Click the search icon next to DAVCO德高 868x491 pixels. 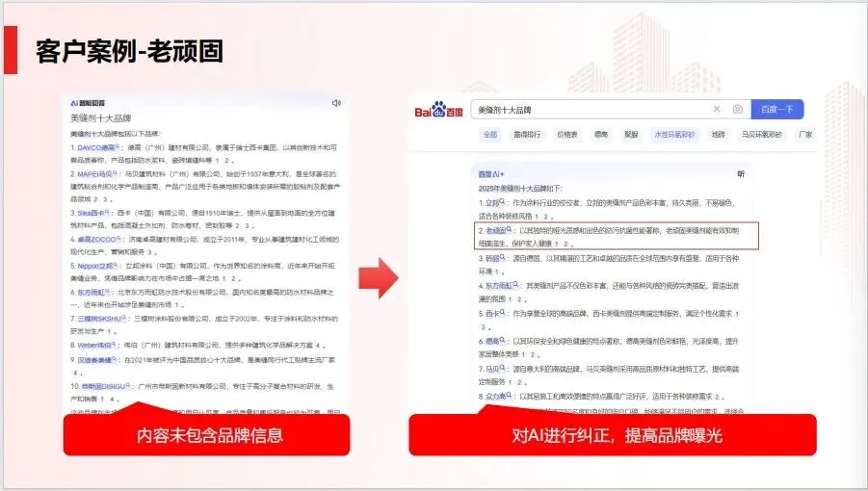pyautogui.click(x=118, y=147)
